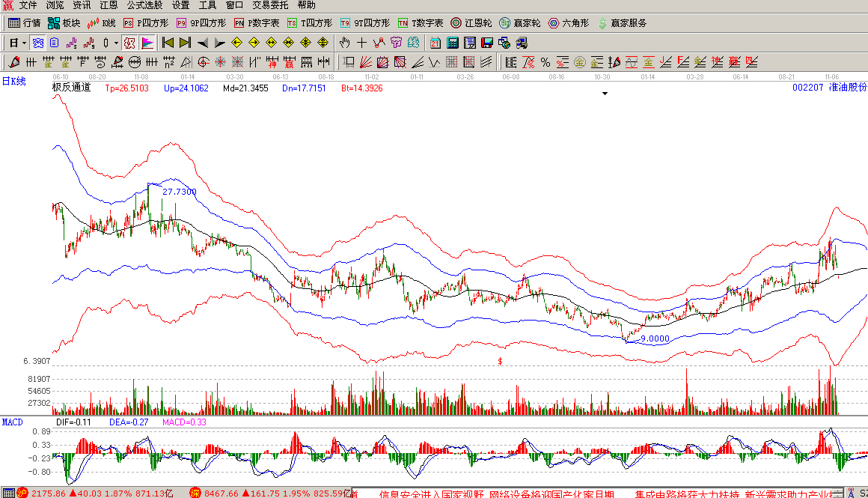Select the percent % line drawing tool
This screenshot has width=868, height=498.
click(545, 61)
